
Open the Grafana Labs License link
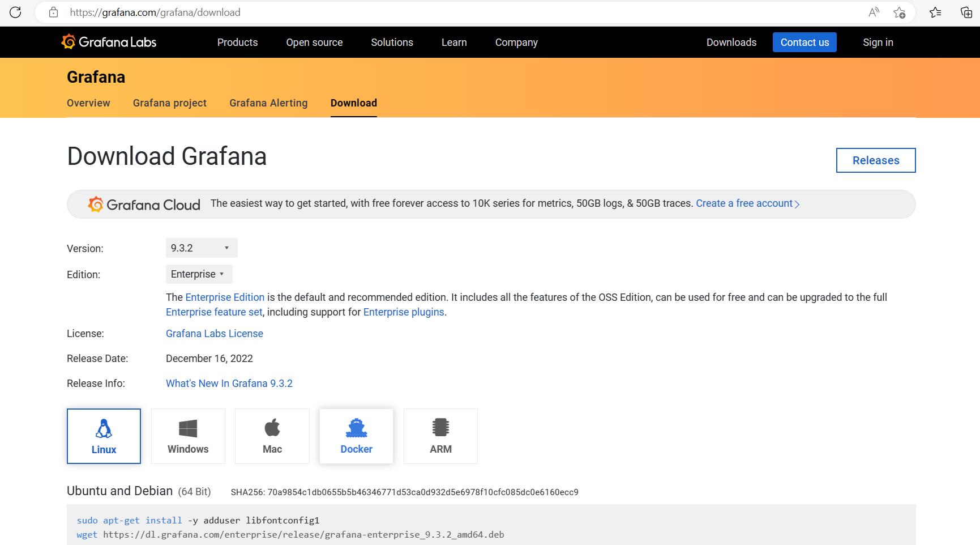pos(215,334)
